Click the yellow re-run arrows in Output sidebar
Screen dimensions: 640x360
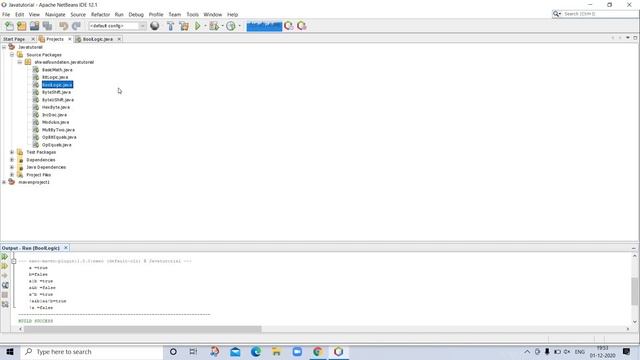click(x=4, y=266)
